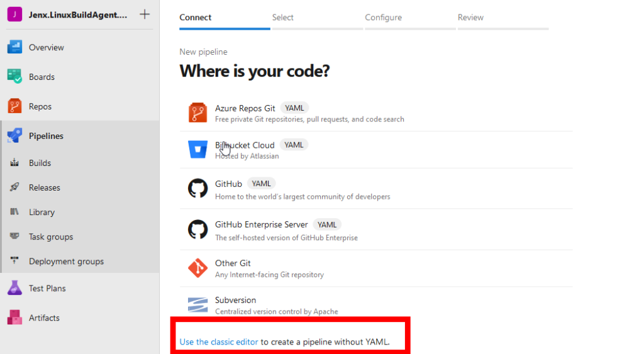The width and height of the screenshot is (644, 354).
Task: Click the Library books icon
Action: pyautogui.click(x=14, y=212)
